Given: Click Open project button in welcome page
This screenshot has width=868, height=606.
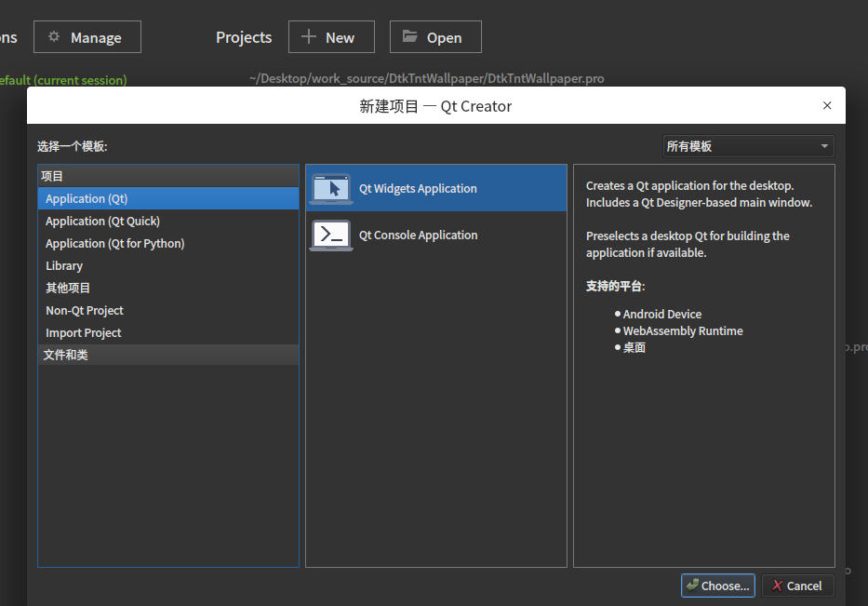Looking at the screenshot, I should tap(435, 37).
